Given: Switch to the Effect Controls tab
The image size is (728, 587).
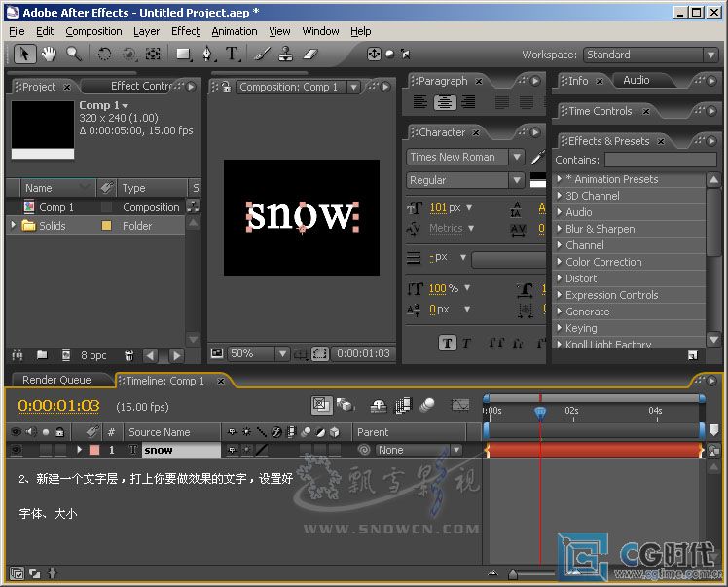Looking at the screenshot, I should (141, 86).
